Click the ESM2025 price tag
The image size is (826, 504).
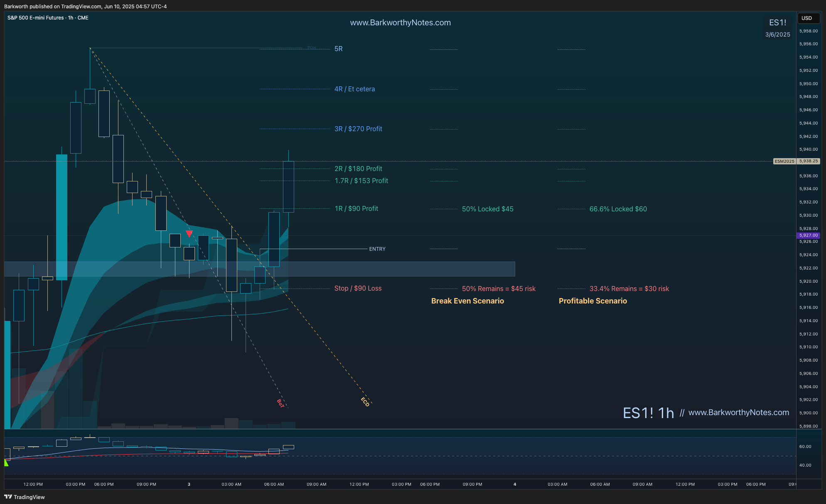click(784, 161)
